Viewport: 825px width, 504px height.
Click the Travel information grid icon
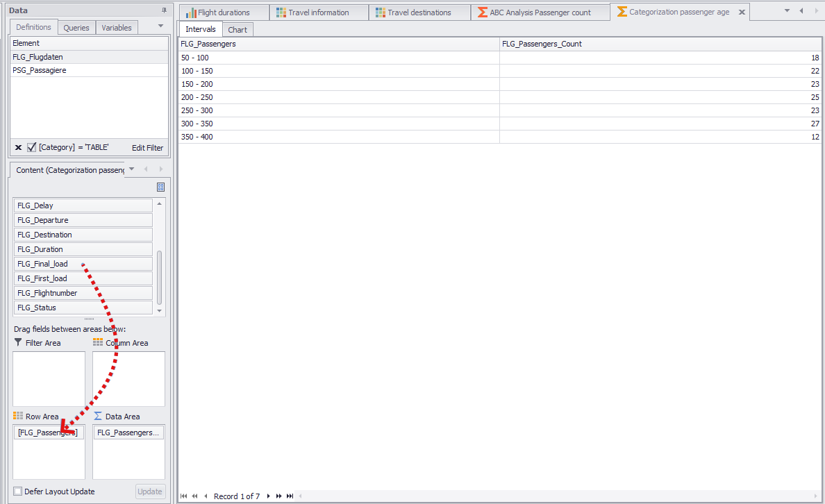coord(281,12)
